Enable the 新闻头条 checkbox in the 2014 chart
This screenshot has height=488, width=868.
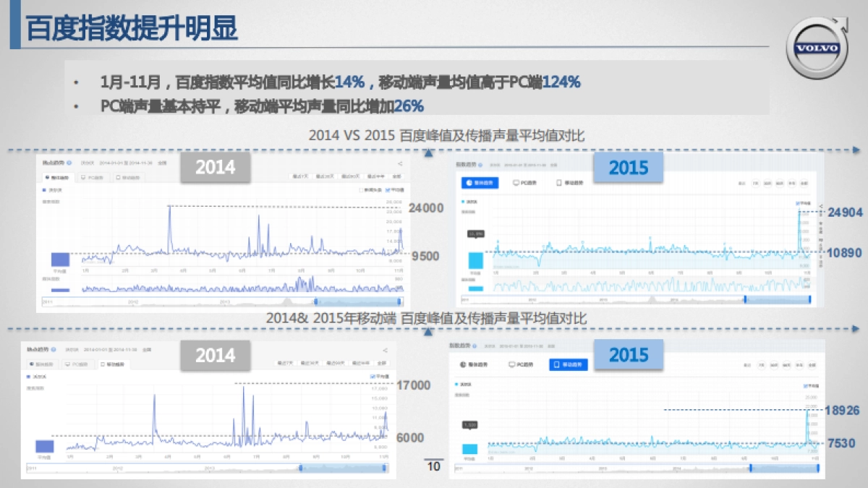coord(361,190)
